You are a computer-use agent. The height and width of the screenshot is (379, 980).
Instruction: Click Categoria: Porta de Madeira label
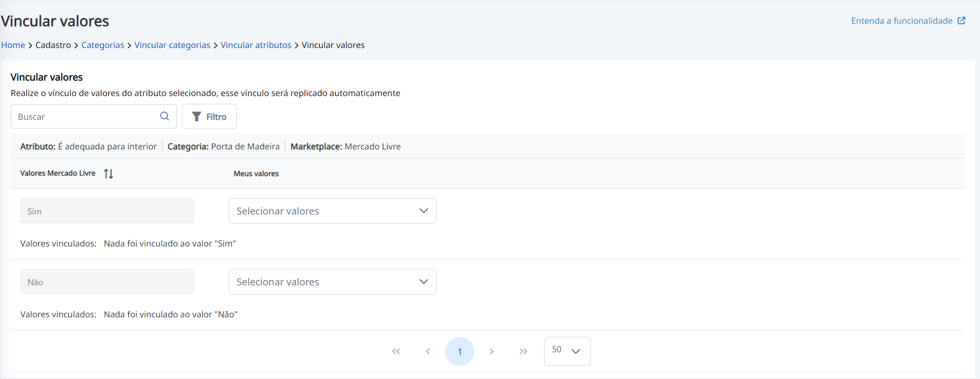coord(224,147)
